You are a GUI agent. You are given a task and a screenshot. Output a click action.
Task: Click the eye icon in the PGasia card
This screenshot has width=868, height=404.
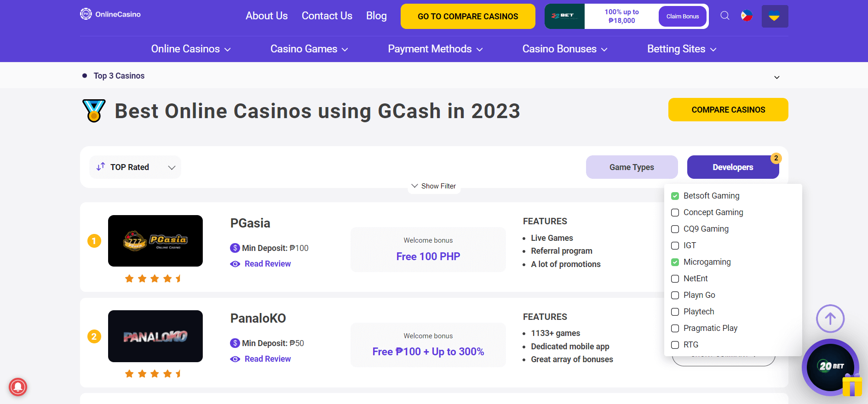[235, 264]
